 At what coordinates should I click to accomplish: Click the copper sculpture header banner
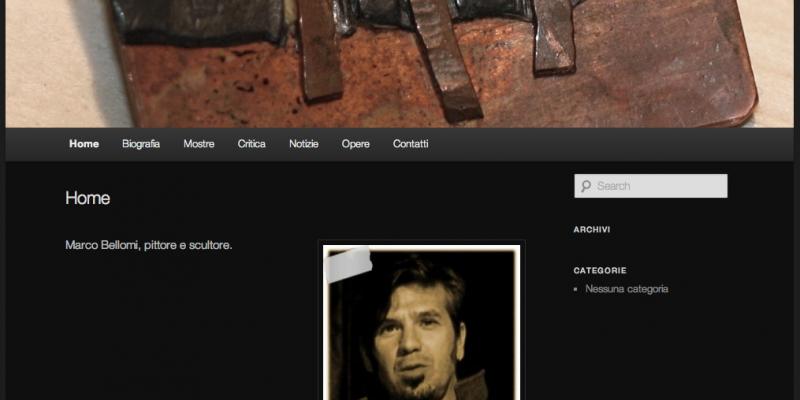[400, 60]
